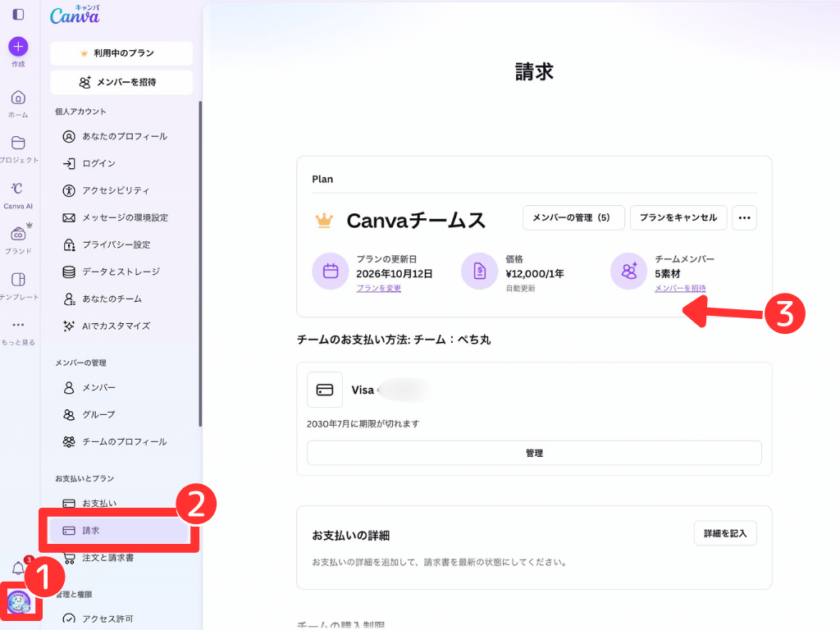Click 管理 under the Visa card

coord(534,452)
